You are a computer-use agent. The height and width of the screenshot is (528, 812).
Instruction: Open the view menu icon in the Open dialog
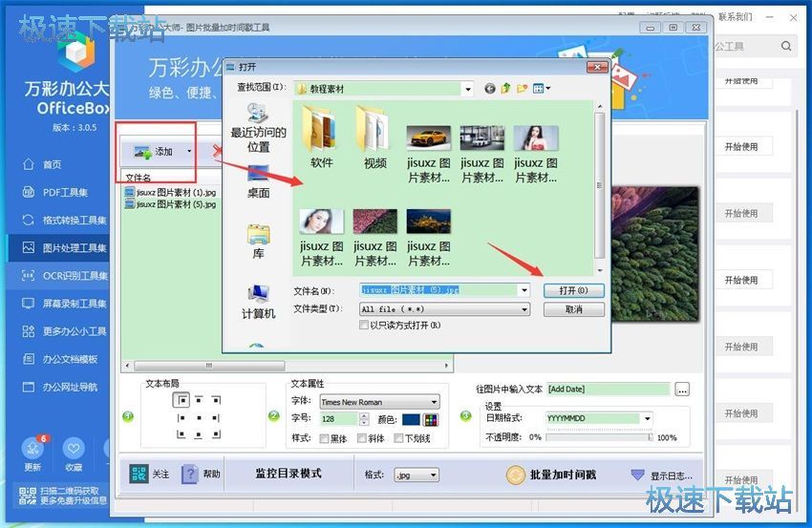[541, 89]
